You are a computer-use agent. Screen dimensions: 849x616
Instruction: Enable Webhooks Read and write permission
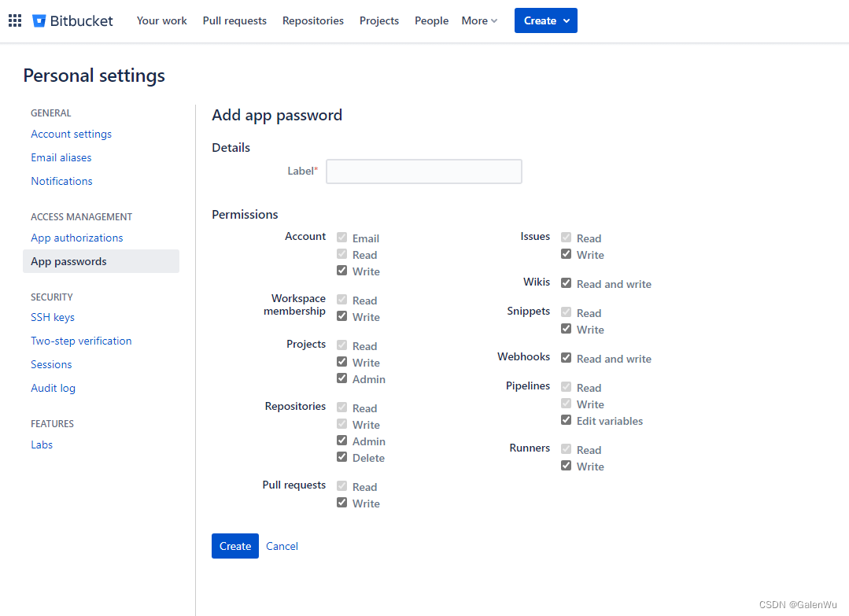[x=566, y=357]
